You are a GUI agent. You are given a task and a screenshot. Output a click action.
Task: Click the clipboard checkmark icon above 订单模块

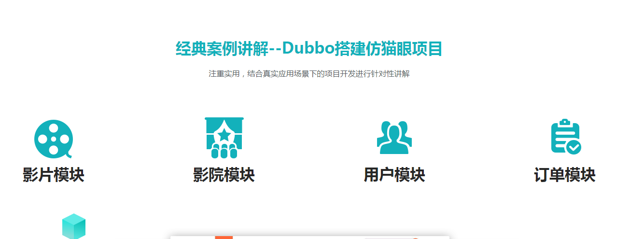click(566, 137)
